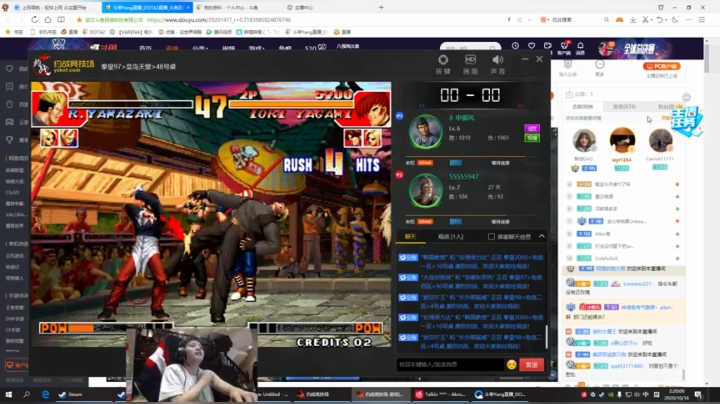720x404 pixels.
Task: Click player two 55555947's portrait avatar
Action: pyautogui.click(x=426, y=190)
